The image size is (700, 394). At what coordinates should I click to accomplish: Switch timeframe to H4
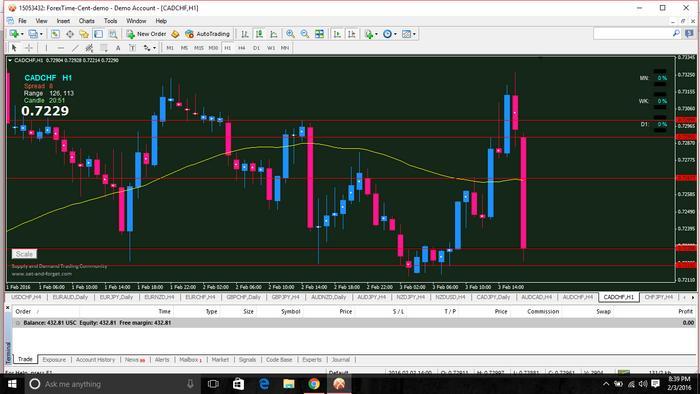click(x=242, y=48)
